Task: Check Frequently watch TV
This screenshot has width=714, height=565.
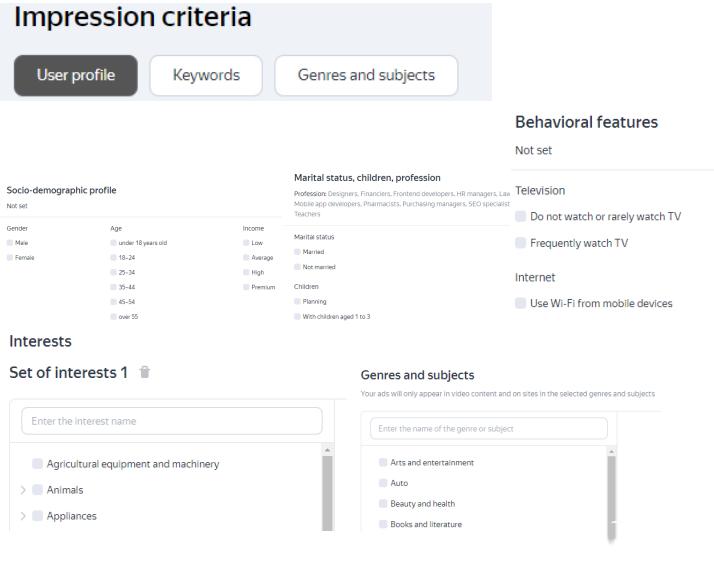Action: (521, 243)
